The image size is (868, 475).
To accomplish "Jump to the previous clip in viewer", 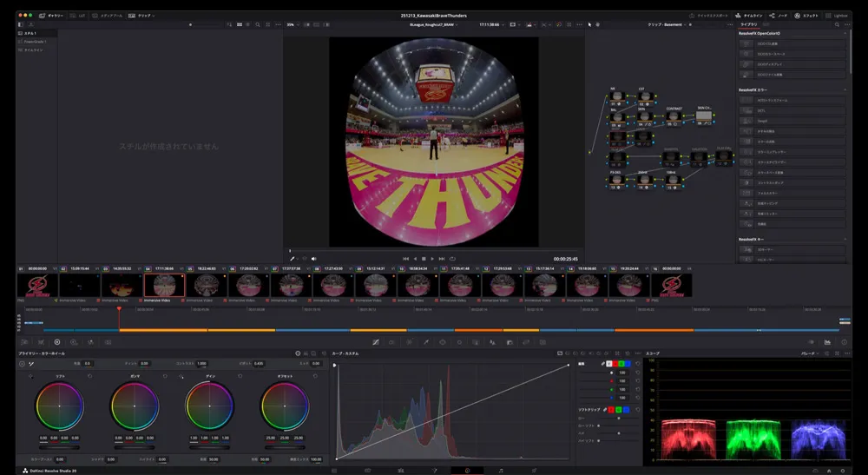I will tap(405, 259).
